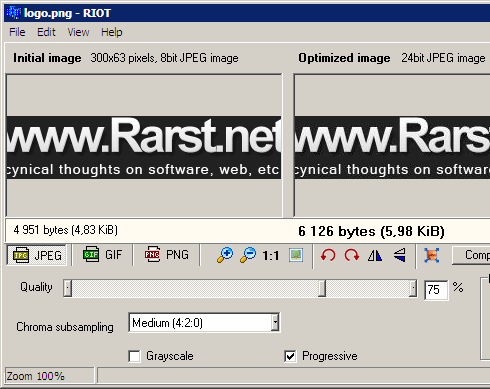
Task: Open the resize image tool icon
Action: tap(432, 255)
